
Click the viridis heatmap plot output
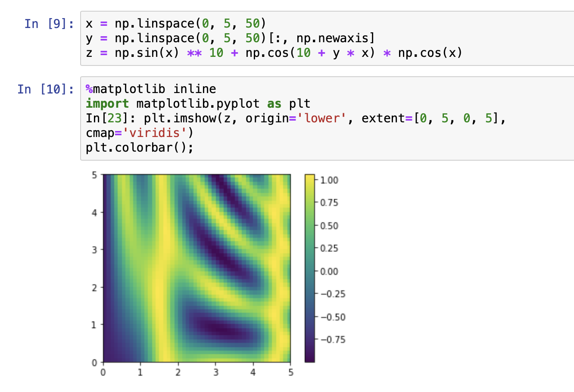(197, 268)
